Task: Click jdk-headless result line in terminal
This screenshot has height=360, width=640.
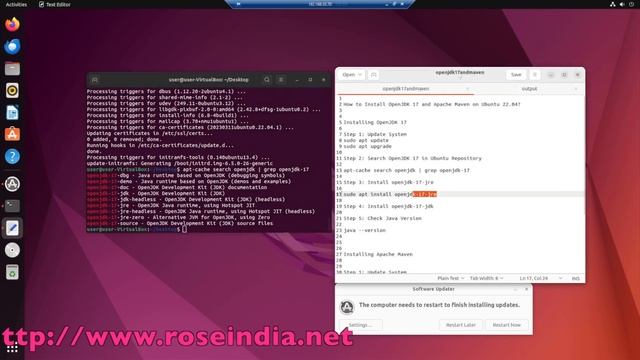Action: tap(186, 200)
